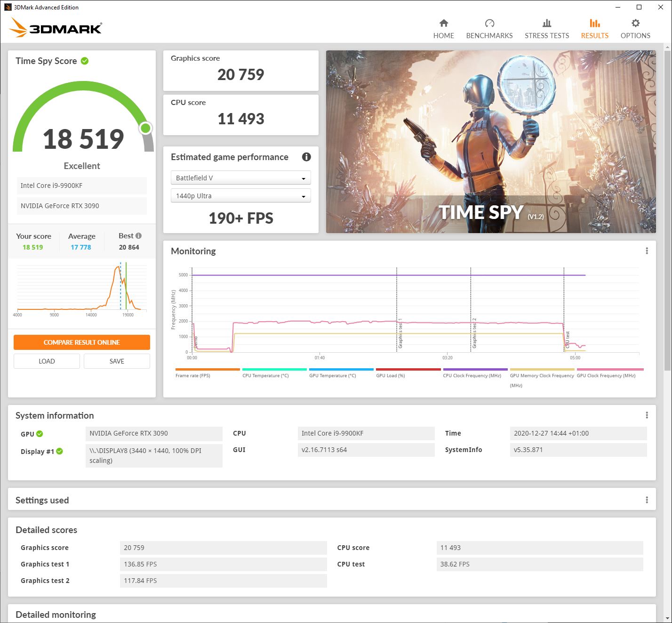Click SystemInfo version v5.35.871
Viewport: 672px width, 623px height.
click(x=578, y=450)
